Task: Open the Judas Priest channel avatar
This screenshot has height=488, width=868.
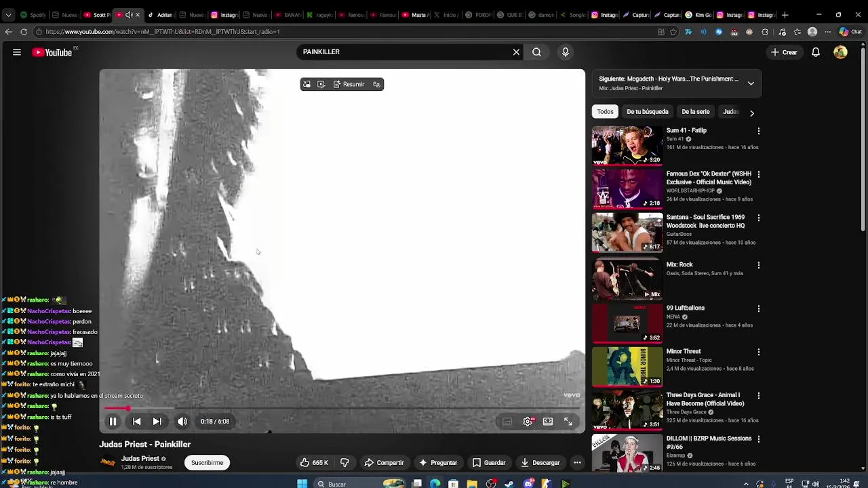Action: (108, 462)
